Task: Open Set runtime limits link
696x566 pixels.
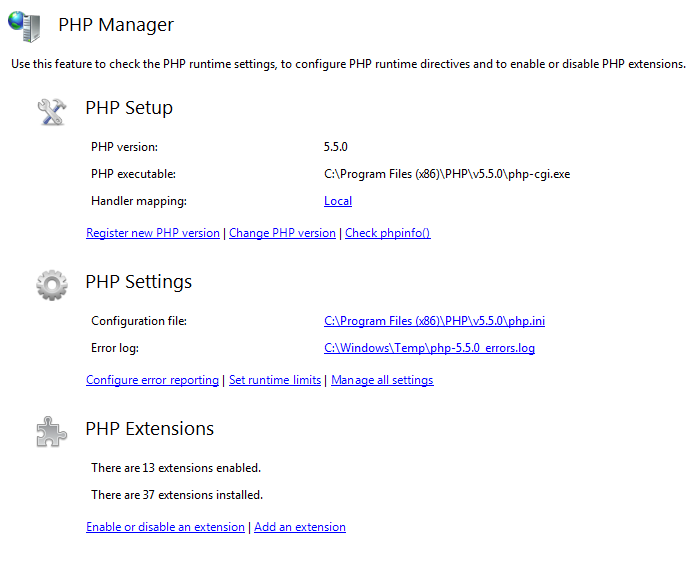Action: pos(275,380)
